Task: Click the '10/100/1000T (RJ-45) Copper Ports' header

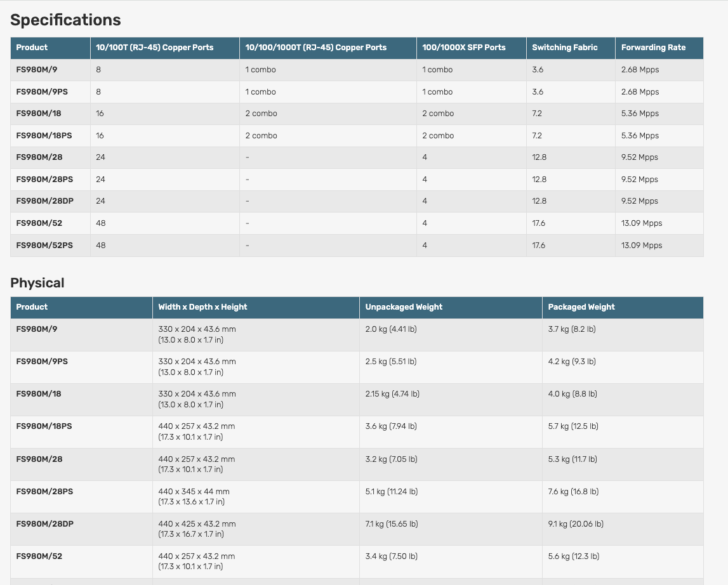Action: (x=315, y=48)
